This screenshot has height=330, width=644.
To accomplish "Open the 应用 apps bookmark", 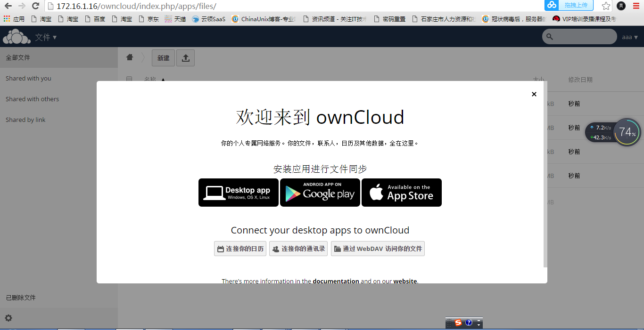I will [14, 19].
